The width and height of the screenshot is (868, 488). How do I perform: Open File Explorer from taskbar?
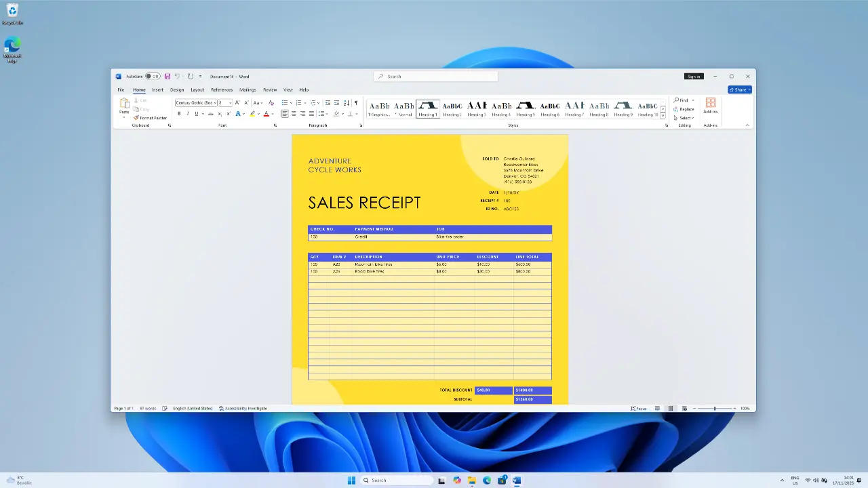point(471,481)
